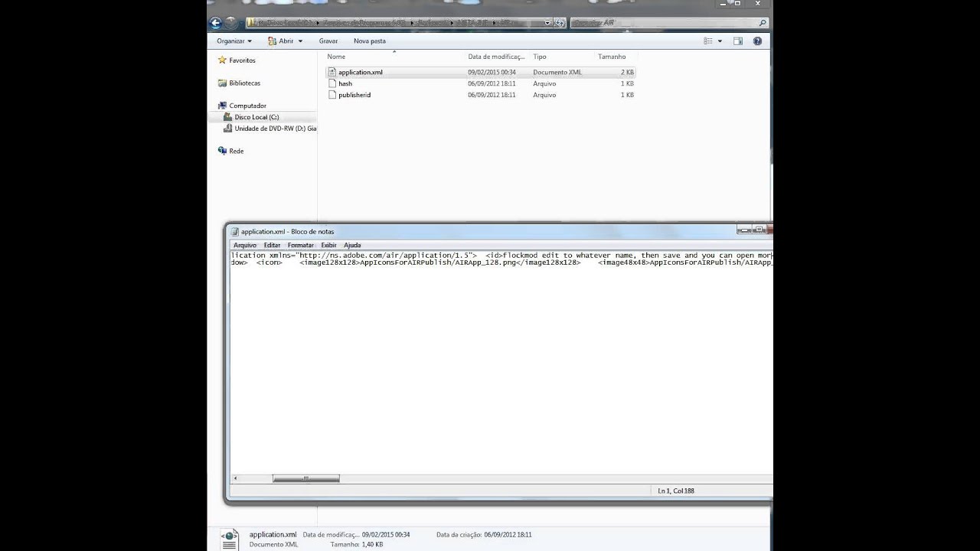Click the Abrir button in Explorer toolbar
The width and height of the screenshot is (980, 551).
(x=280, y=41)
